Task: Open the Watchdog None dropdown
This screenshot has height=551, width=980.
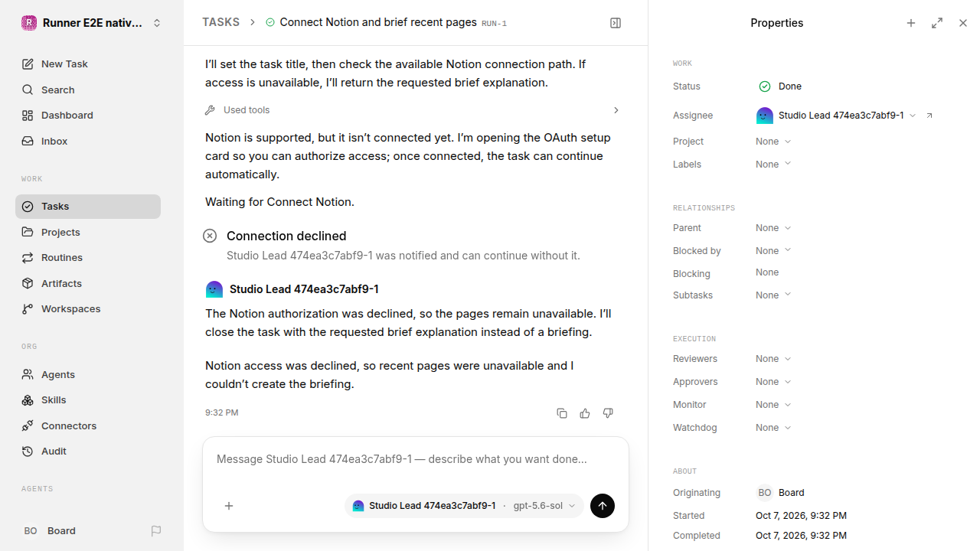Action: point(773,428)
